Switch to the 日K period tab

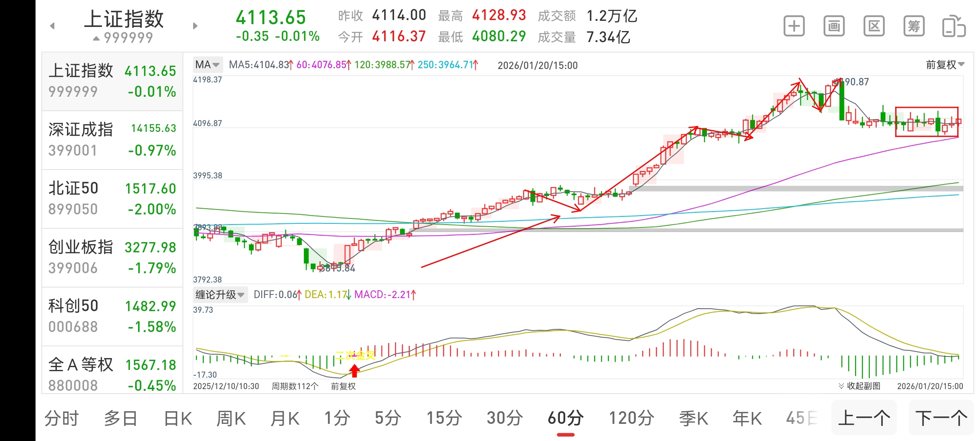click(x=178, y=419)
